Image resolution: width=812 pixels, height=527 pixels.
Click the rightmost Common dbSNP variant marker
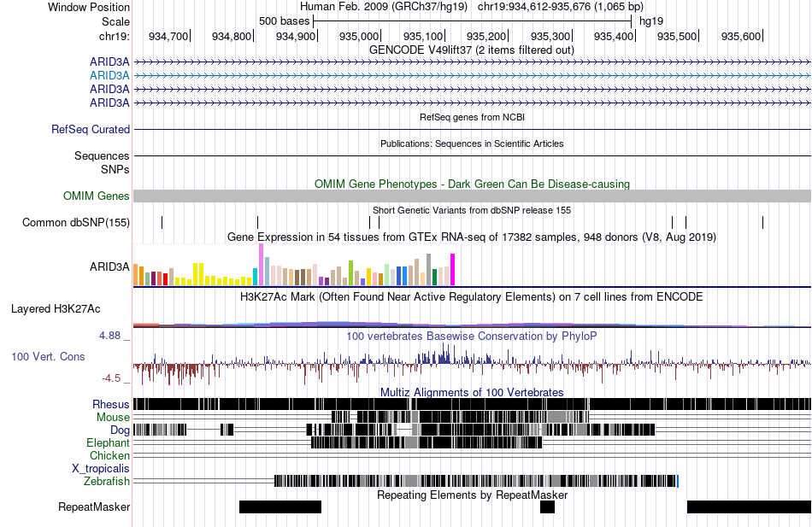click(762, 223)
